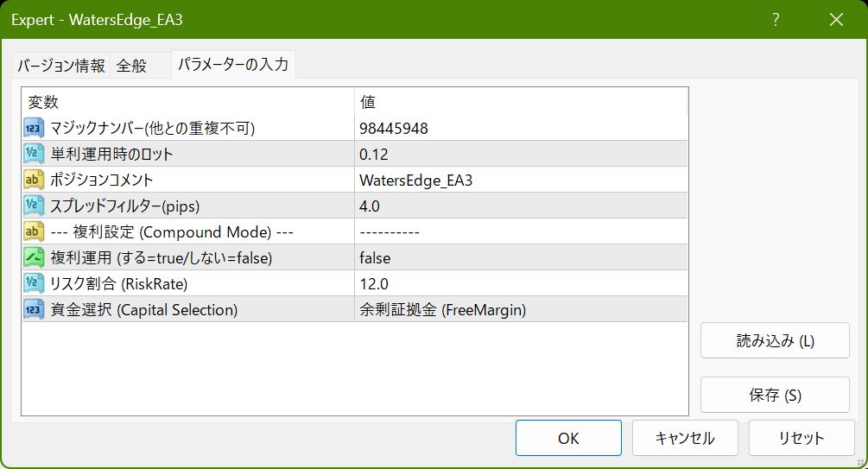The height and width of the screenshot is (469, 868).
Task: Click the string icon beside ポジションコメント
Action: coord(34,181)
